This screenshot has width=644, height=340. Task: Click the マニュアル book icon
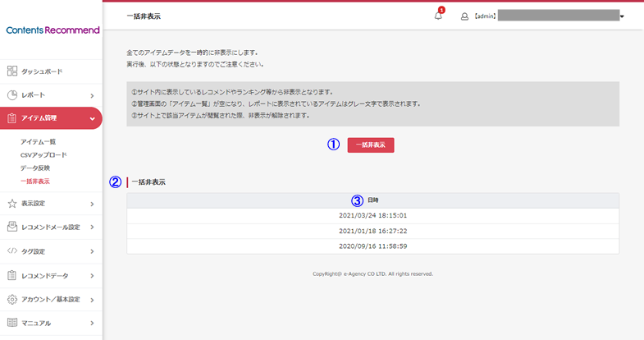tap(12, 323)
